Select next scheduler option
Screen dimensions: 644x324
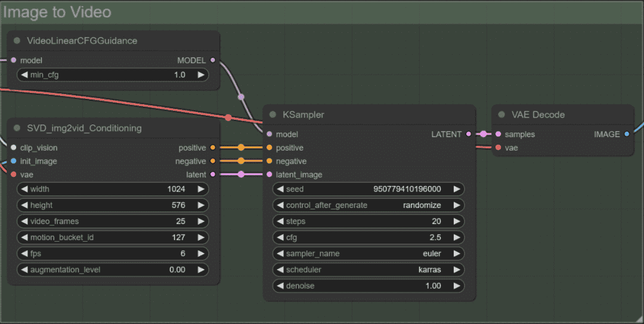click(457, 269)
